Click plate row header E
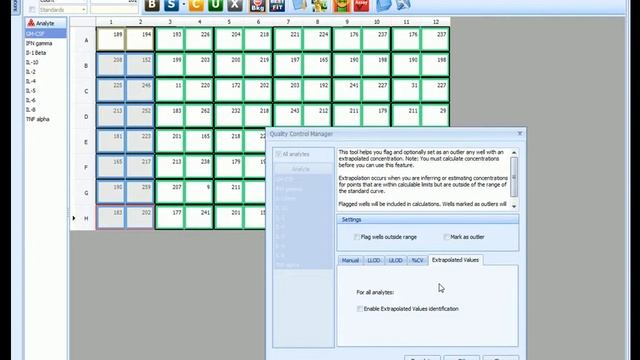Image resolution: width=640 pixels, height=360 pixels. tap(86, 142)
